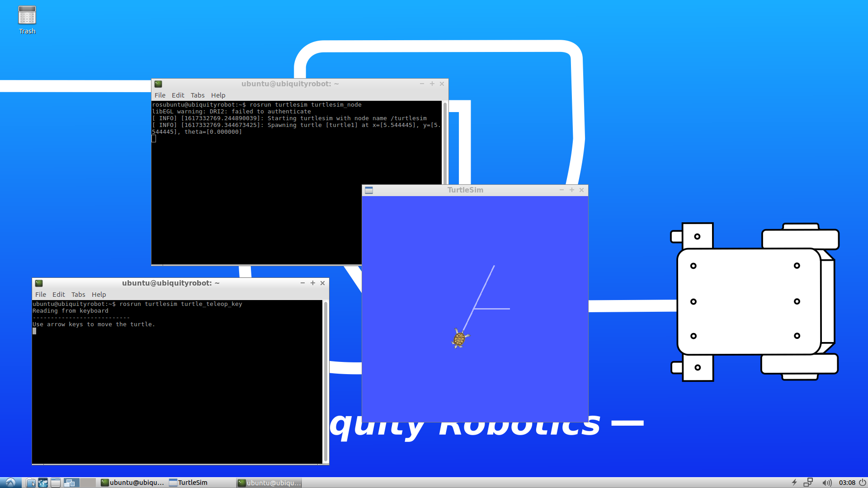Minimize the teleop_key terminal window
The width and height of the screenshot is (868, 488).
[302, 283]
